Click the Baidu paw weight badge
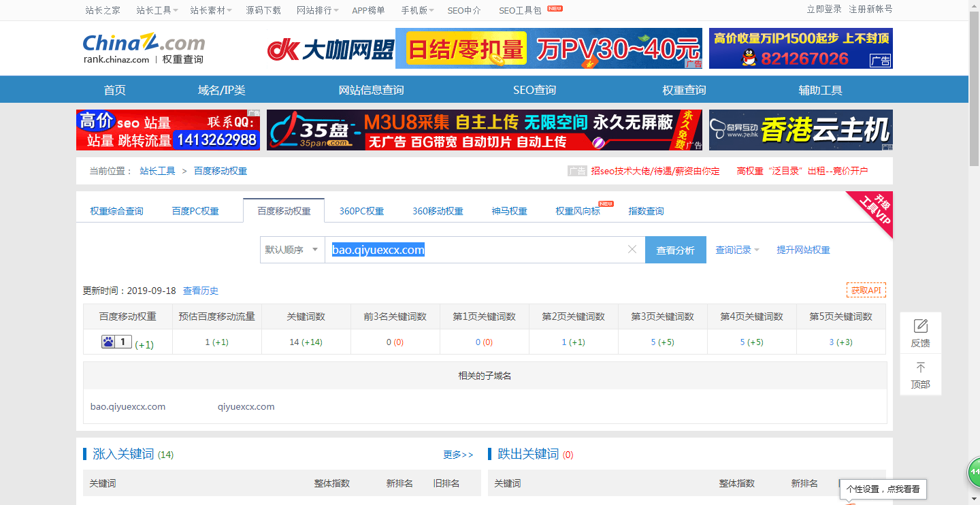 [x=116, y=342]
